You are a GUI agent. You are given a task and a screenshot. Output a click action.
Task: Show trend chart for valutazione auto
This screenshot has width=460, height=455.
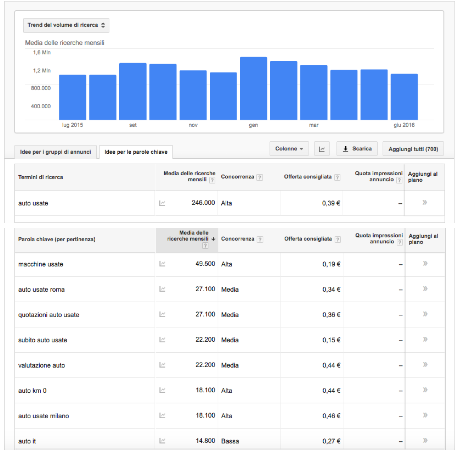point(162,365)
